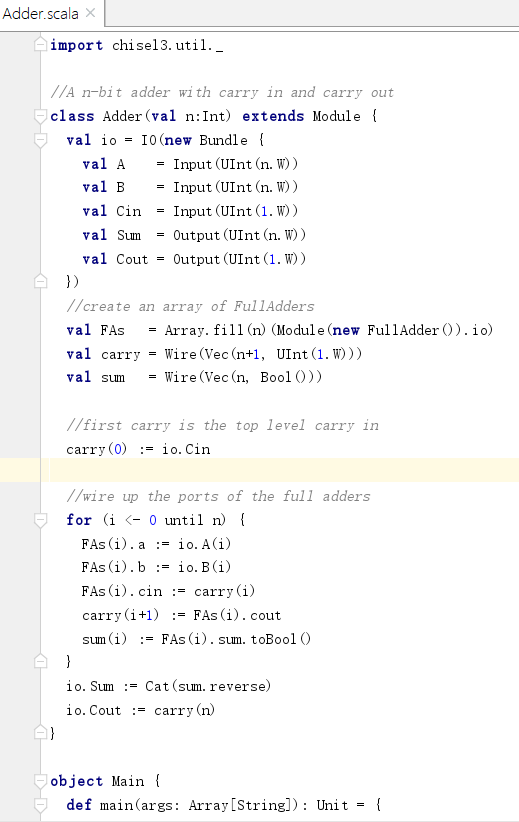Collapse the class Adder fold marker
Viewport: 519px width, 822px height.
[x=40, y=116]
